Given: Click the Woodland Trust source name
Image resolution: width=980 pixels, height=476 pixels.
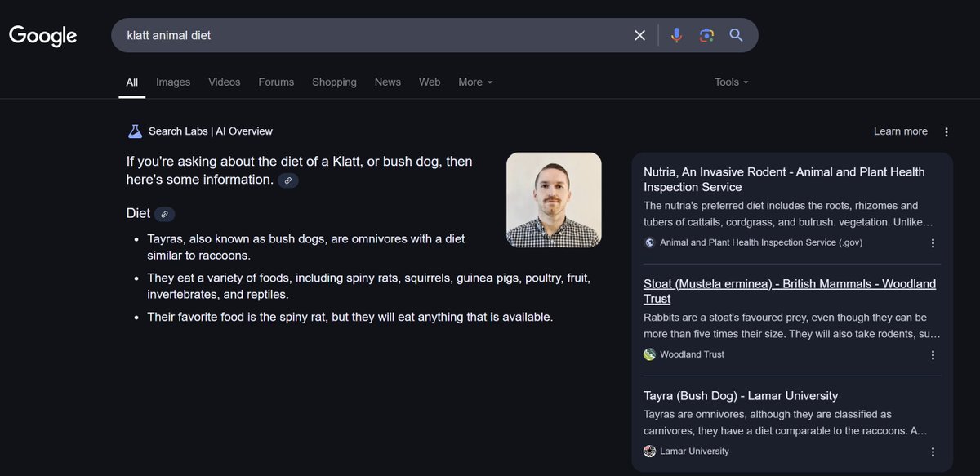Looking at the screenshot, I should [692, 354].
